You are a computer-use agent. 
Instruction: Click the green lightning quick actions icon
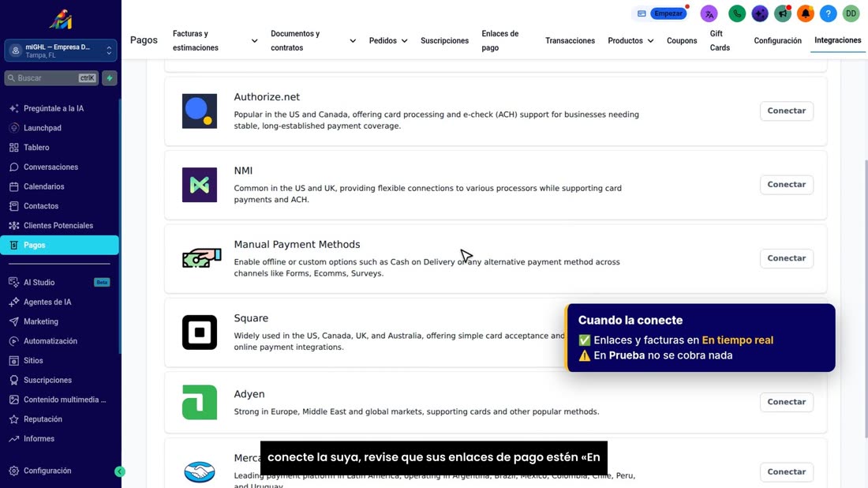click(110, 78)
